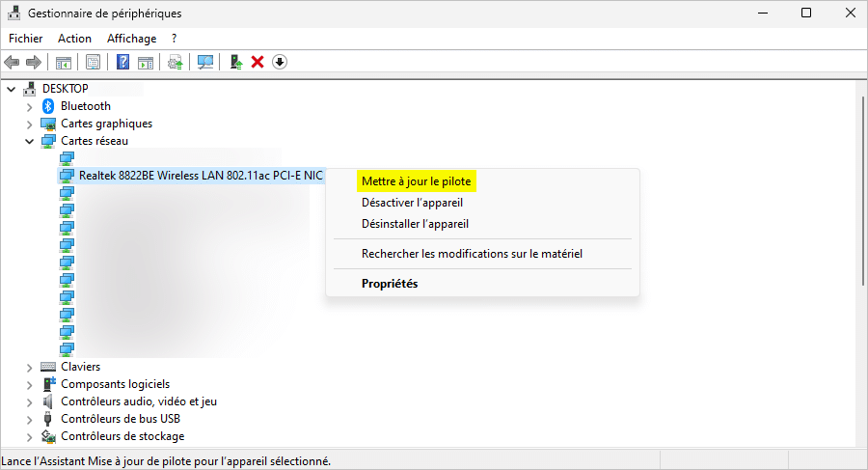The image size is (868, 470).
Task: Expand the Claviers category
Action: click(30, 367)
